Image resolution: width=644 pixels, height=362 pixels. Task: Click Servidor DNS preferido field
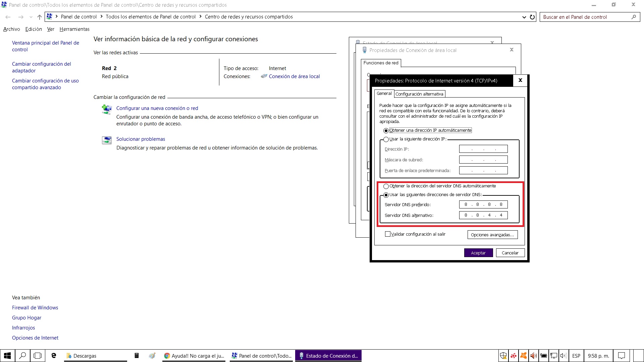483,204
